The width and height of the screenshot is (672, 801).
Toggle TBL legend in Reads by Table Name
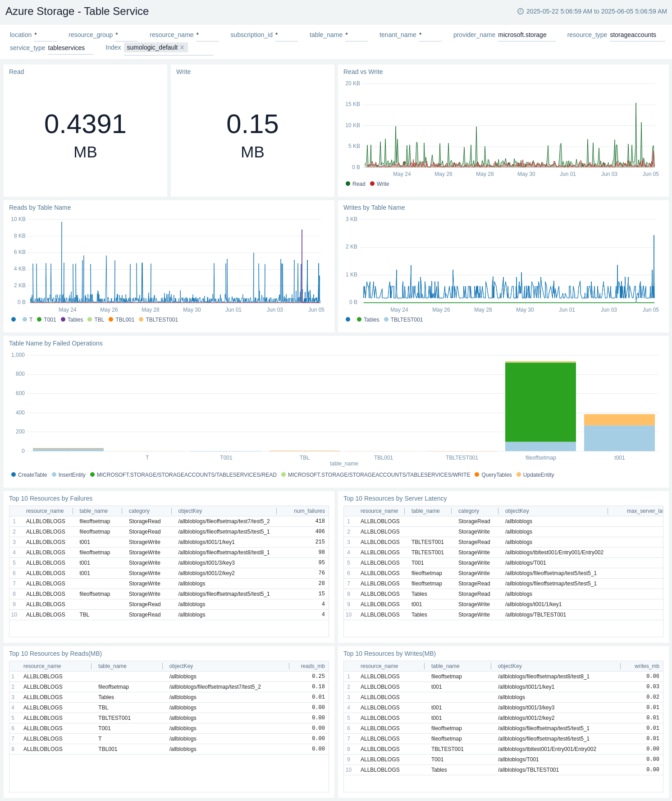point(96,320)
